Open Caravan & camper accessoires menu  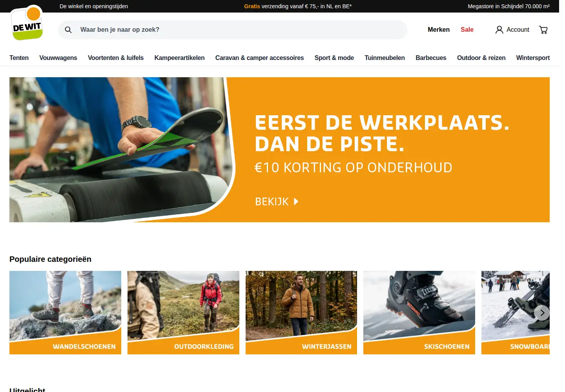coord(259,58)
